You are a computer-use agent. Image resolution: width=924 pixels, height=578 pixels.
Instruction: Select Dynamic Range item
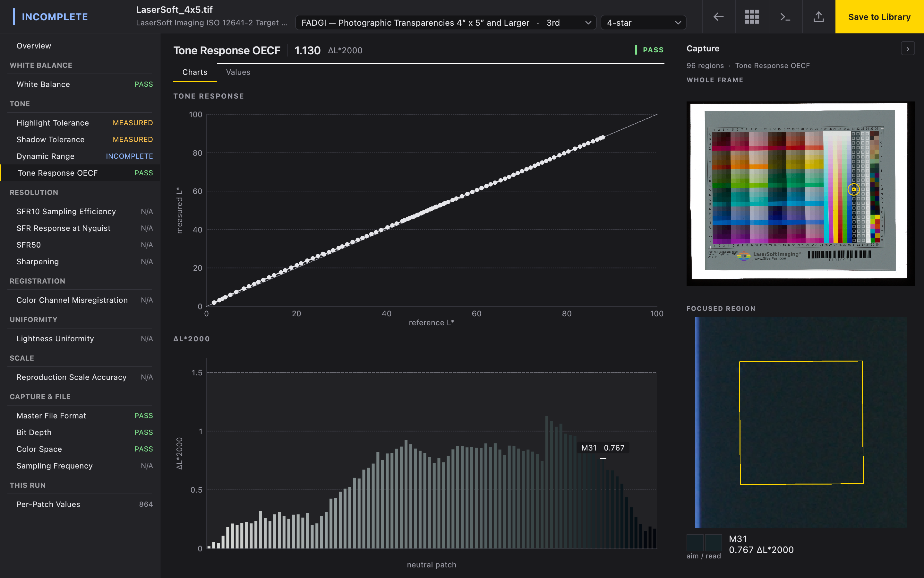tap(80, 156)
